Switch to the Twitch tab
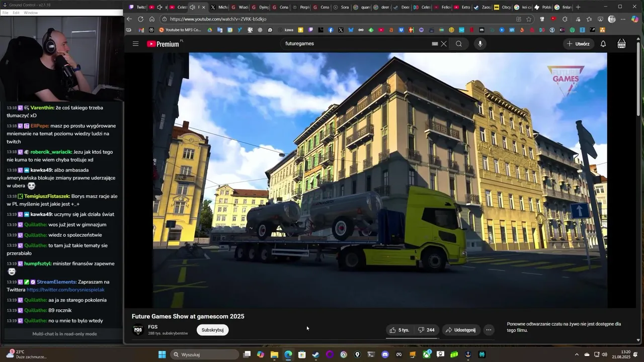This screenshot has width=644, height=362. pyautogui.click(x=137, y=7)
